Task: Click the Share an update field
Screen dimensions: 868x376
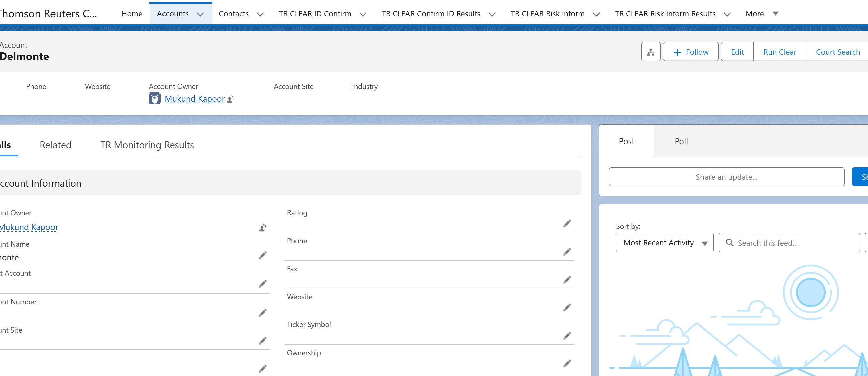Action: coord(727,177)
